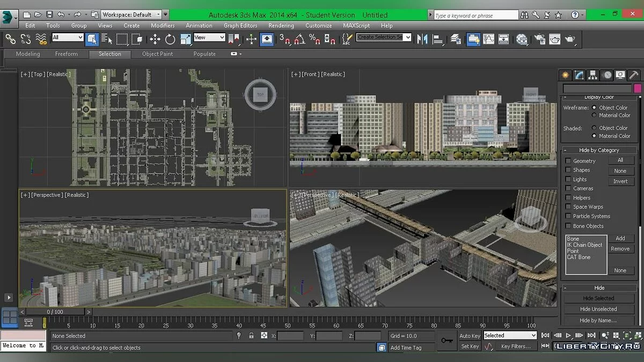Toggle the selection lock padlock icon
Screen dimensions: 644x362
tap(251, 336)
